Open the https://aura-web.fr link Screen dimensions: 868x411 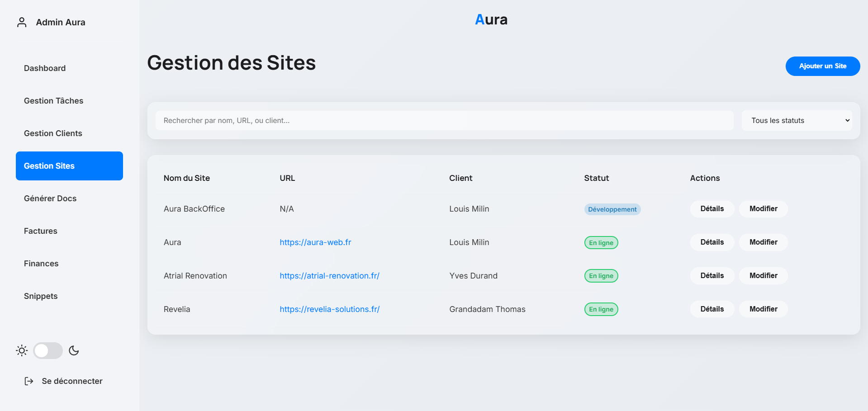tap(315, 242)
